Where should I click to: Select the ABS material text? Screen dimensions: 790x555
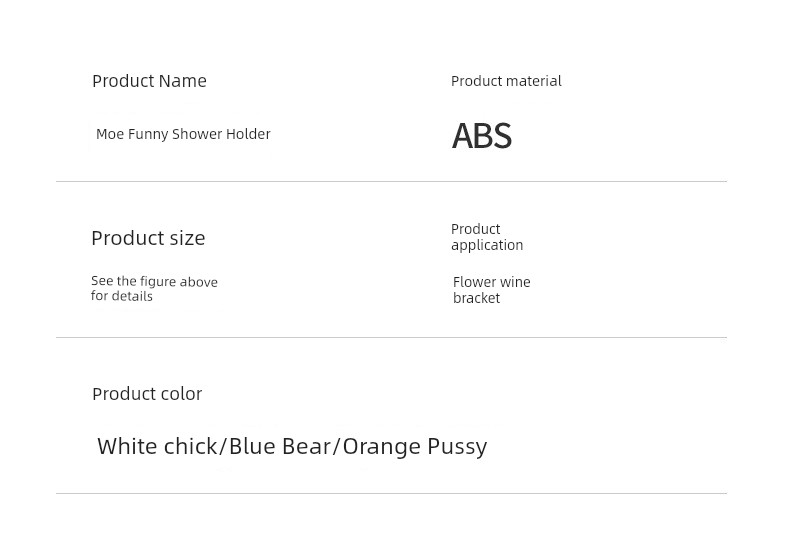[x=482, y=136]
